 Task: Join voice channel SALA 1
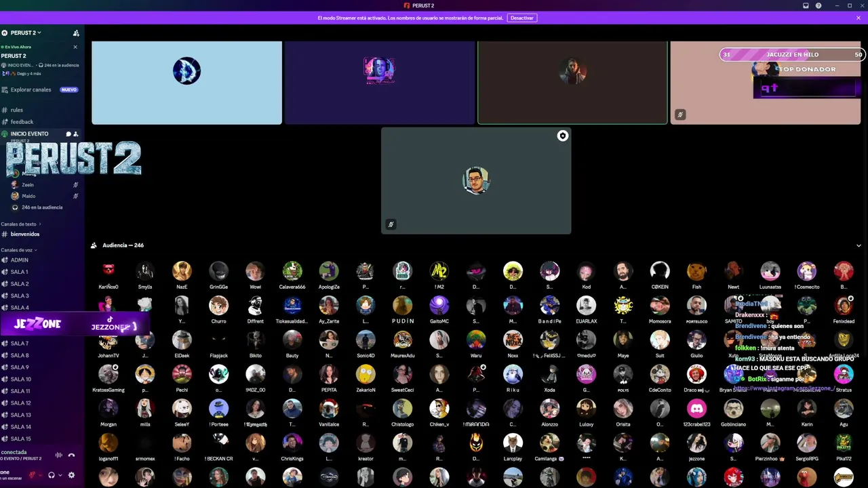point(19,272)
